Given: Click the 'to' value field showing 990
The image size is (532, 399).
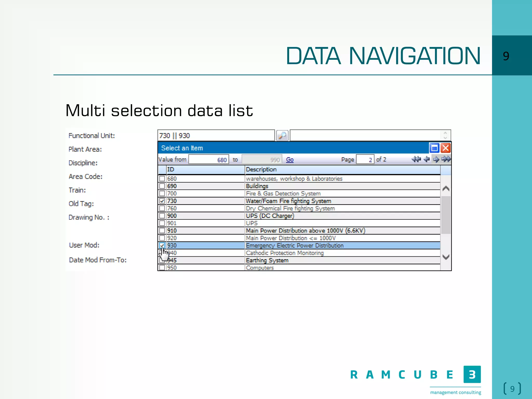Looking at the screenshot, I should click(x=262, y=159).
